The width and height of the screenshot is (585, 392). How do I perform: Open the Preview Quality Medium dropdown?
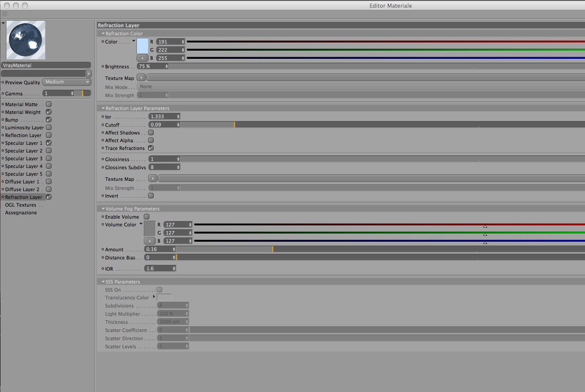pos(67,82)
